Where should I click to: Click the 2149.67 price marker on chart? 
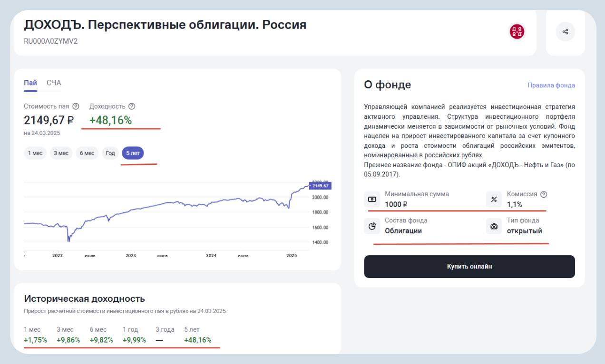(321, 186)
